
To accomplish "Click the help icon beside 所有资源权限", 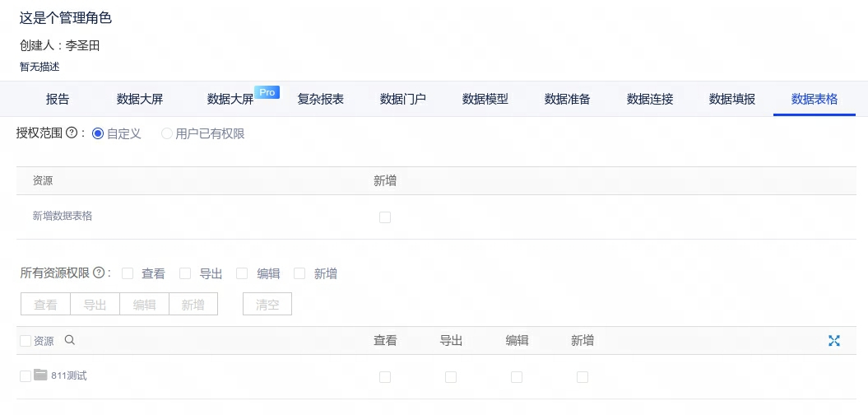I will pyautogui.click(x=99, y=273).
